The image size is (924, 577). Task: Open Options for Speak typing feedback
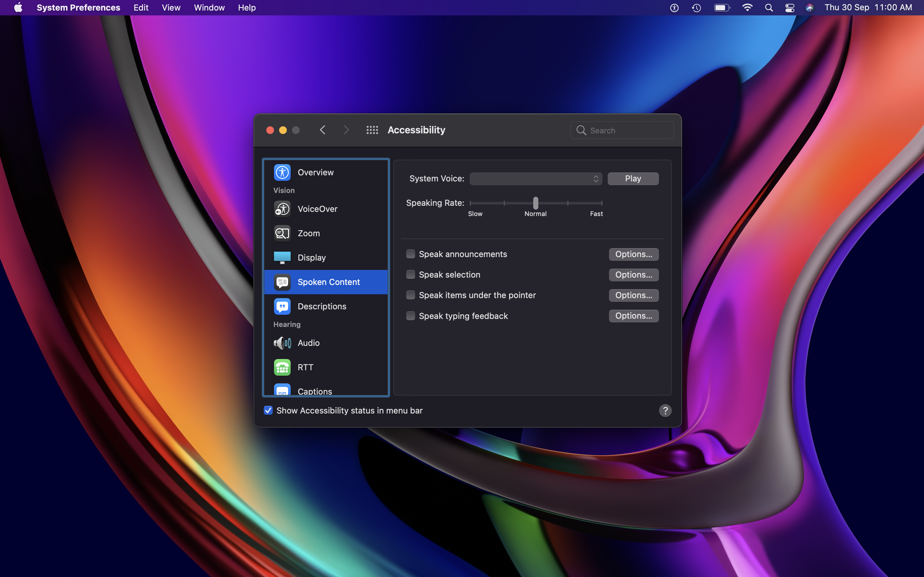pos(633,316)
